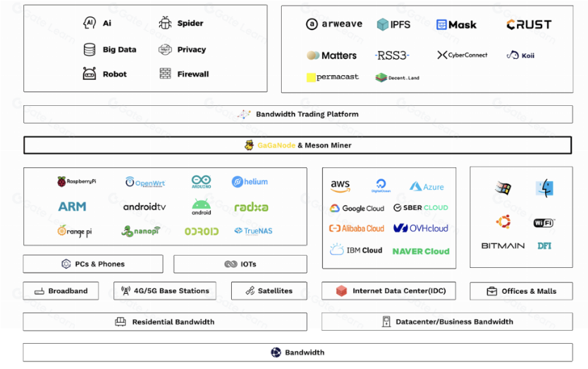Image resolution: width=588 pixels, height=369 pixels.
Task: Click the OpenWrt logo
Action: (145, 182)
